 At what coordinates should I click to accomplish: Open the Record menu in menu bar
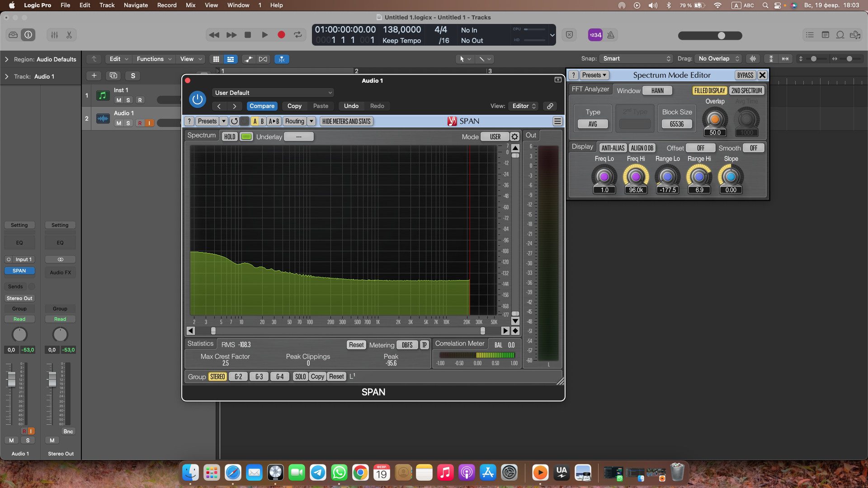tap(167, 5)
